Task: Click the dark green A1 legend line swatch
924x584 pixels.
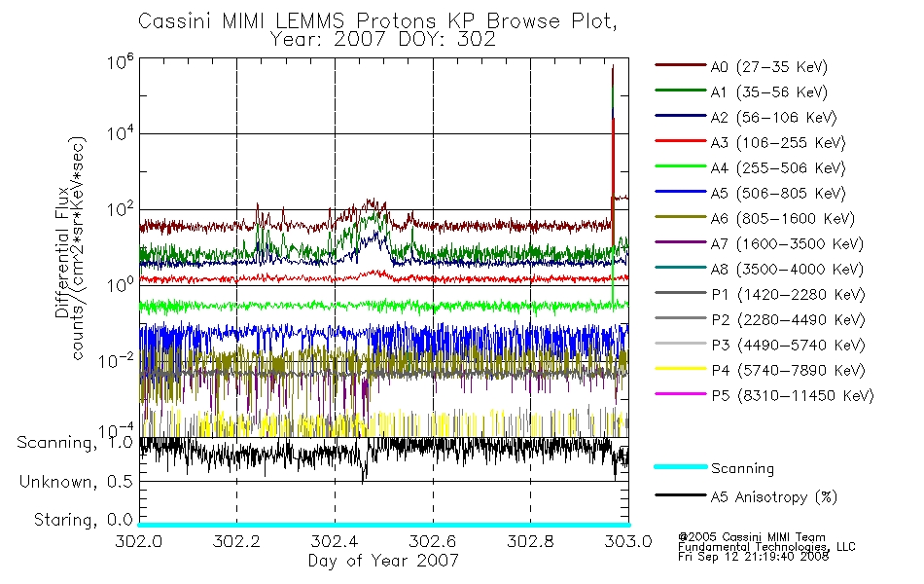Action: 681,91
